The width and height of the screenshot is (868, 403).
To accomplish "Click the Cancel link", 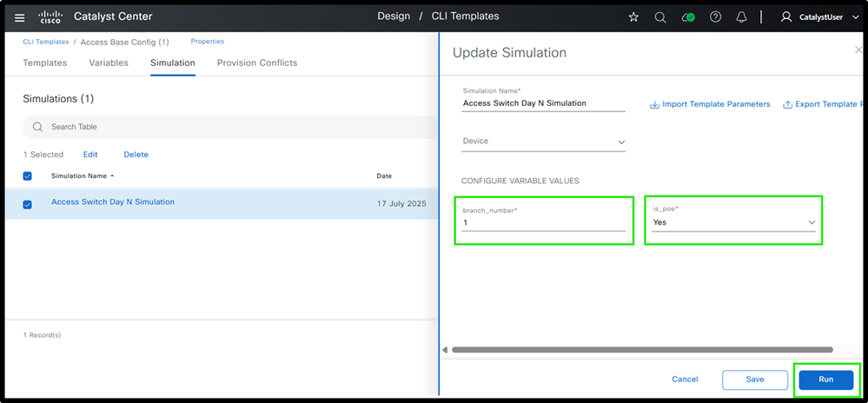I will [x=685, y=380].
